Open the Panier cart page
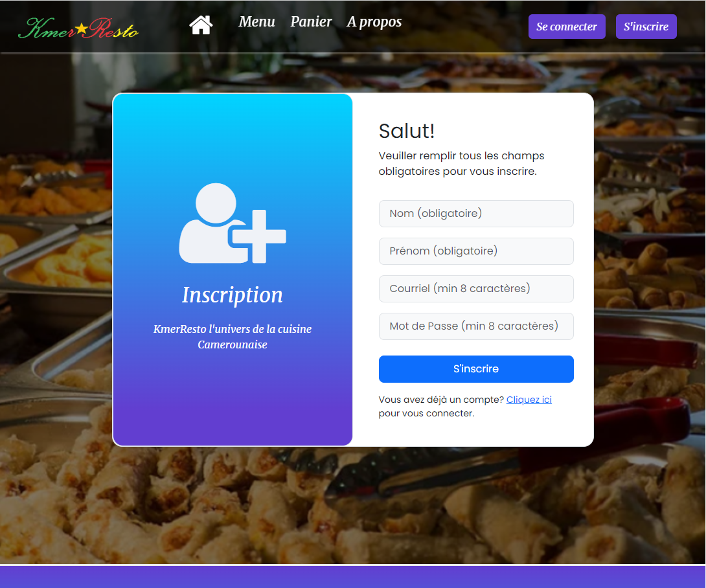The height and width of the screenshot is (588, 706). 311,22
